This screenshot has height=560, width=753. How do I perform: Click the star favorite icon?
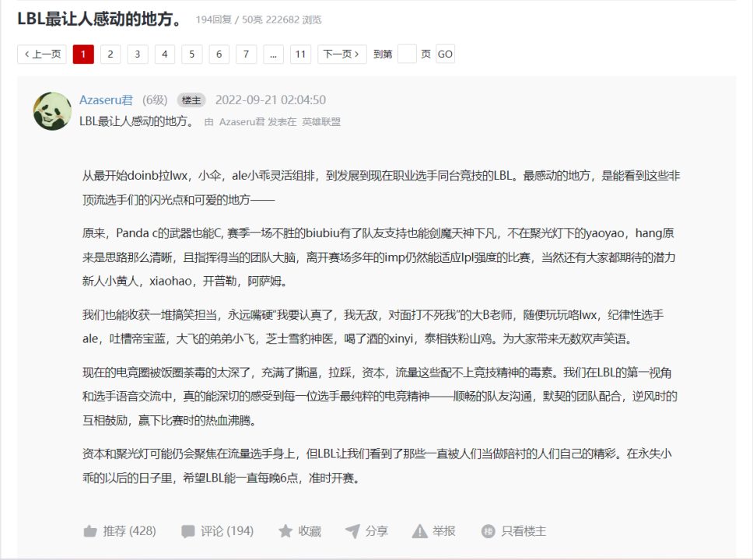[x=285, y=531]
